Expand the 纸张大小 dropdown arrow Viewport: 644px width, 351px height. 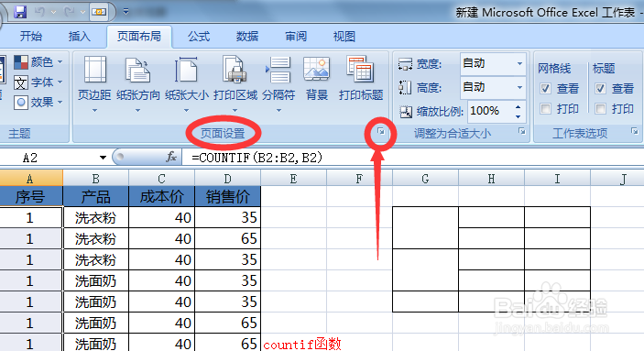(x=186, y=110)
